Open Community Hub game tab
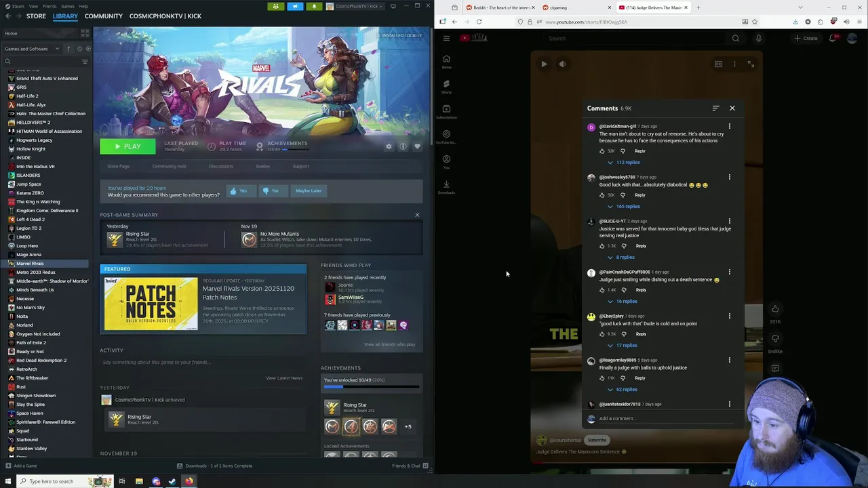This screenshot has width=868, height=488. (169, 166)
